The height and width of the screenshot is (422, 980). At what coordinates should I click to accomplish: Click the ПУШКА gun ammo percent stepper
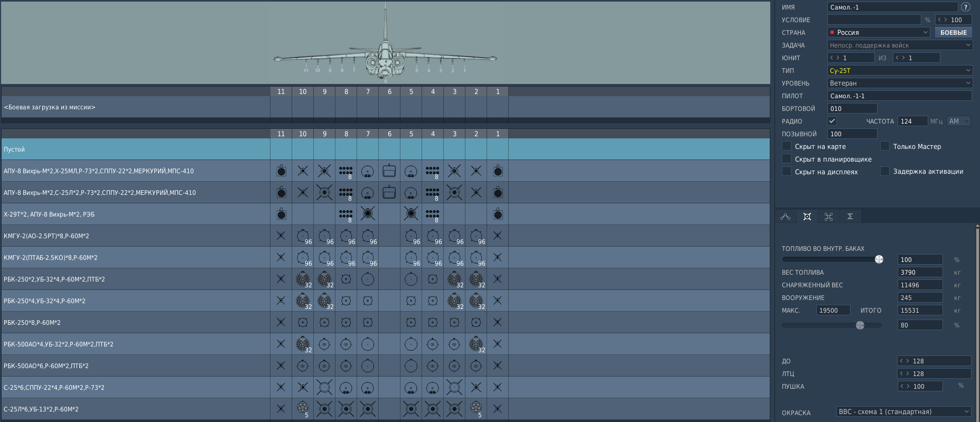click(x=920, y=386)
